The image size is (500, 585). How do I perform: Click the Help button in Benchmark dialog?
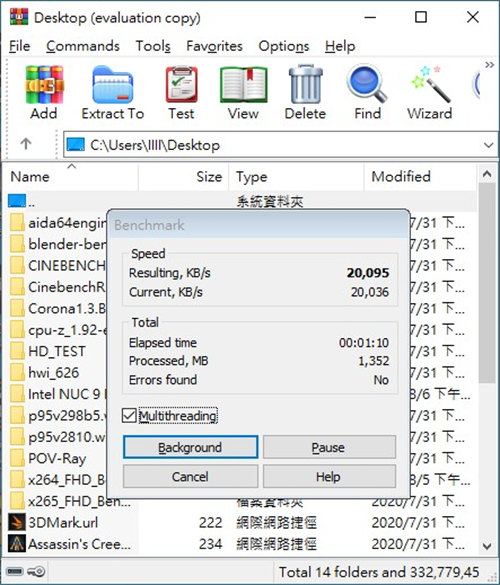pyautogui.click(x=329, y=476)
